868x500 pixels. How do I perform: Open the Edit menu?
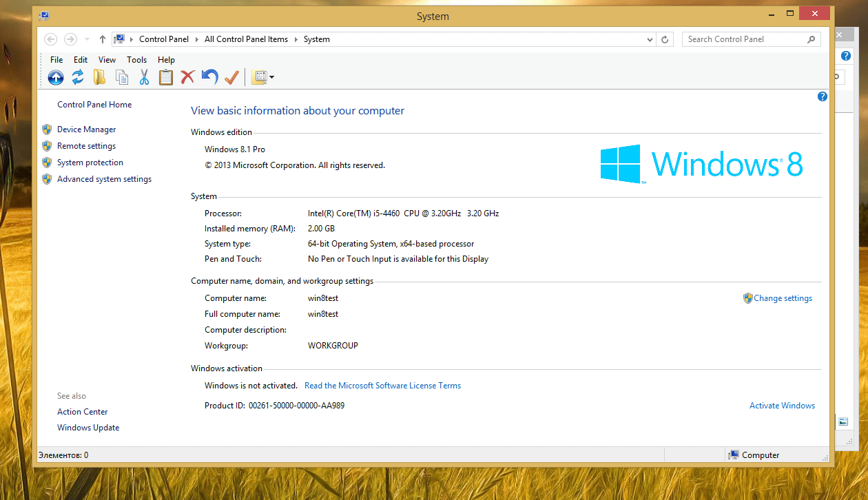[x=81, y=60]
